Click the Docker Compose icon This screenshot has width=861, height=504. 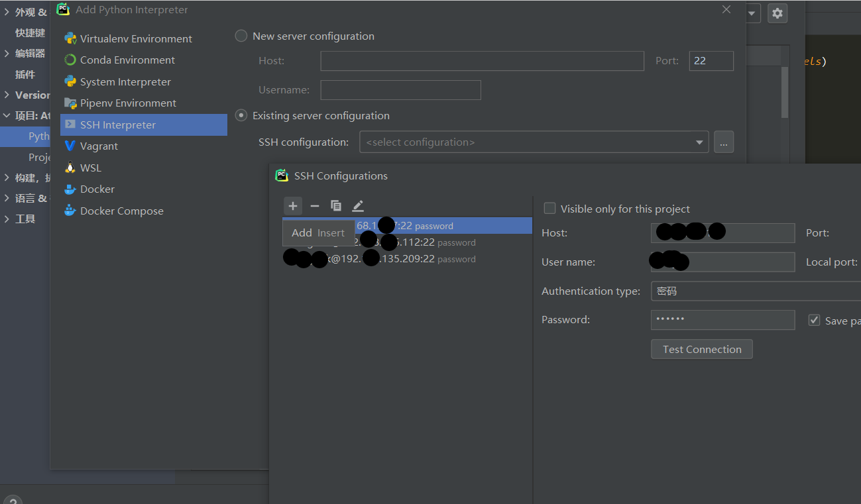click(70, 211)
